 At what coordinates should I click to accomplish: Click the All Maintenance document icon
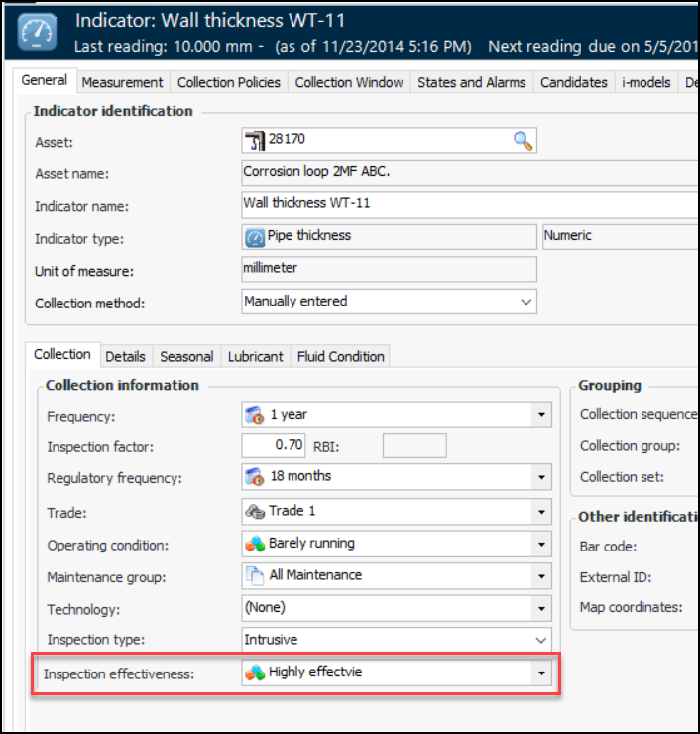click(x=255, y=575)
